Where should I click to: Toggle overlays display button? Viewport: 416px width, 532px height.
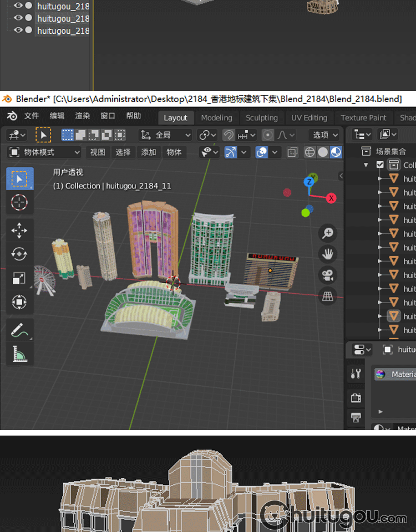(x=262, y=152)
